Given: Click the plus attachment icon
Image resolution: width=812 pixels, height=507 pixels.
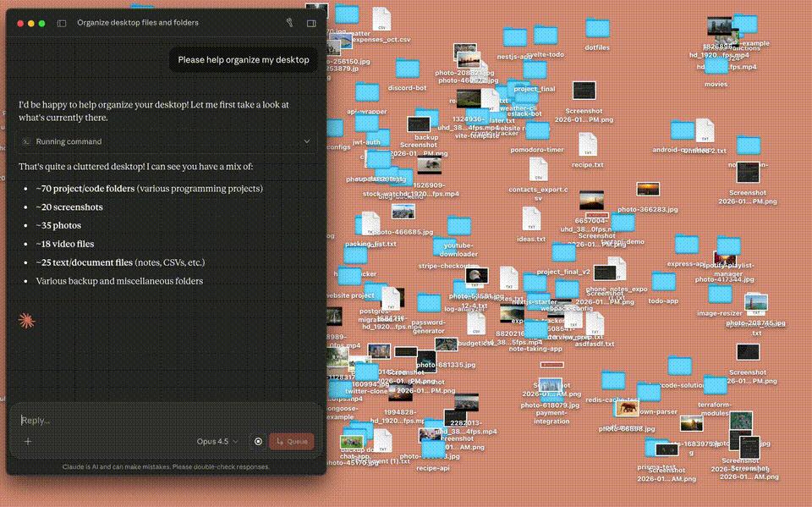Looking at the screenshot, I should point(28,442).
